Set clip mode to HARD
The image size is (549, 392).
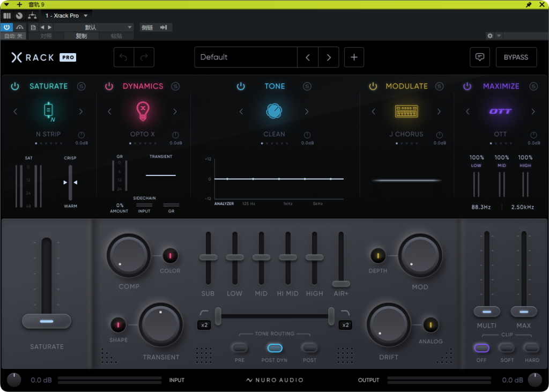(x=531, y=348)
